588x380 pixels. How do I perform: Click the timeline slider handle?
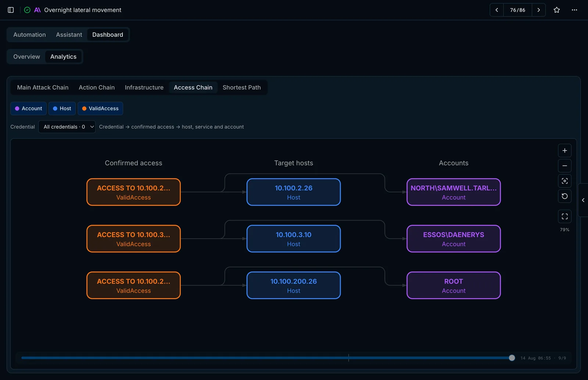pyautogui.click(x=512, y=358)
